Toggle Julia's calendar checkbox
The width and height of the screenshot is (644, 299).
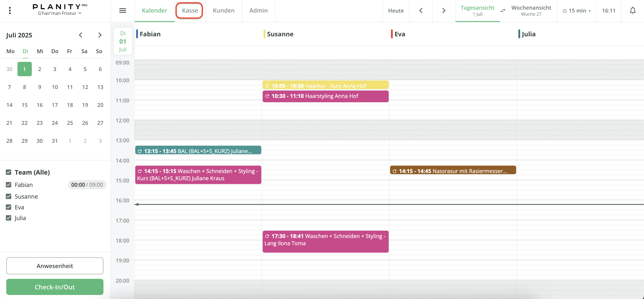point(9,218)
